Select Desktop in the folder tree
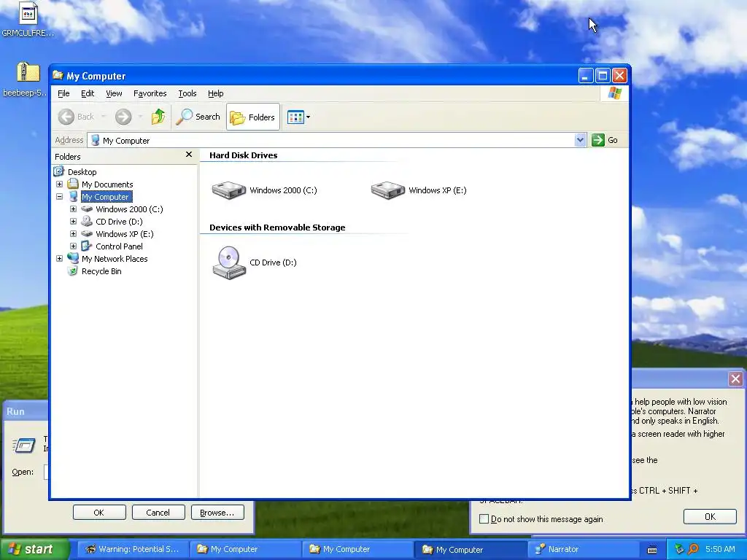Viewport: 747px width, 560px height. 82,172
